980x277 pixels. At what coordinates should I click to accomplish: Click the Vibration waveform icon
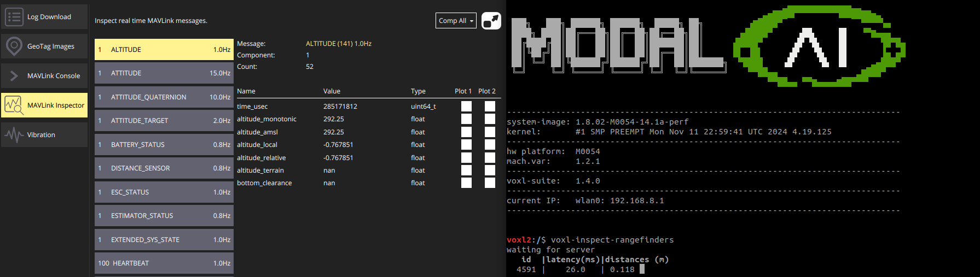click(x=14, y=134)
